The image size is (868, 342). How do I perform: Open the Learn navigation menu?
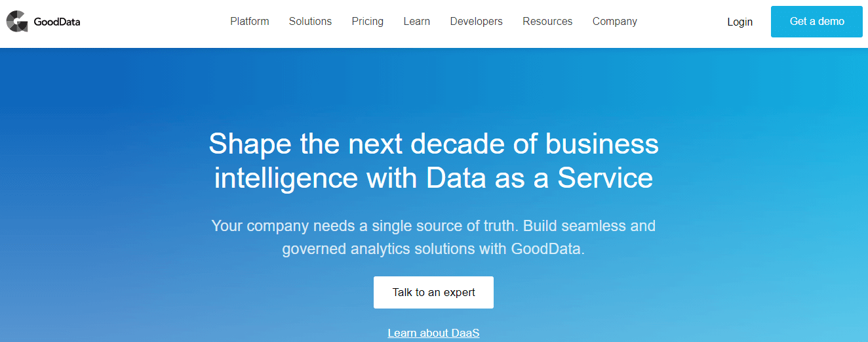(417, 22)
